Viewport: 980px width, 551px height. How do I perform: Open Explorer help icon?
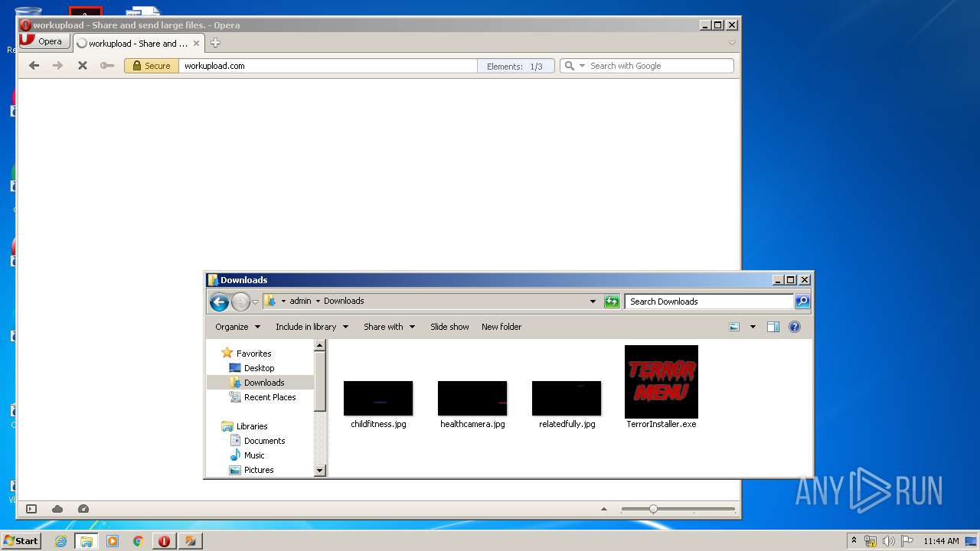(x=795, y=327)
